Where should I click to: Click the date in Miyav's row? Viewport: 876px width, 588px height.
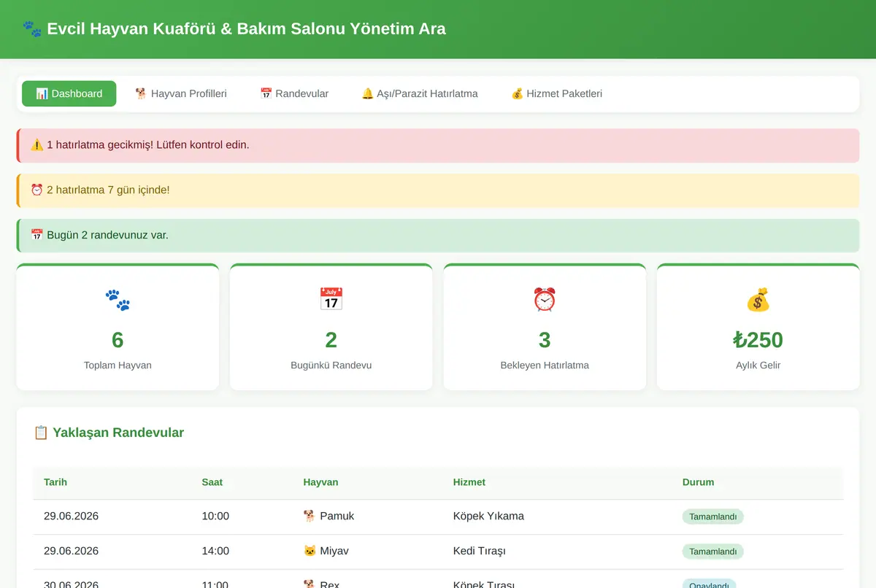pos(71,551)
